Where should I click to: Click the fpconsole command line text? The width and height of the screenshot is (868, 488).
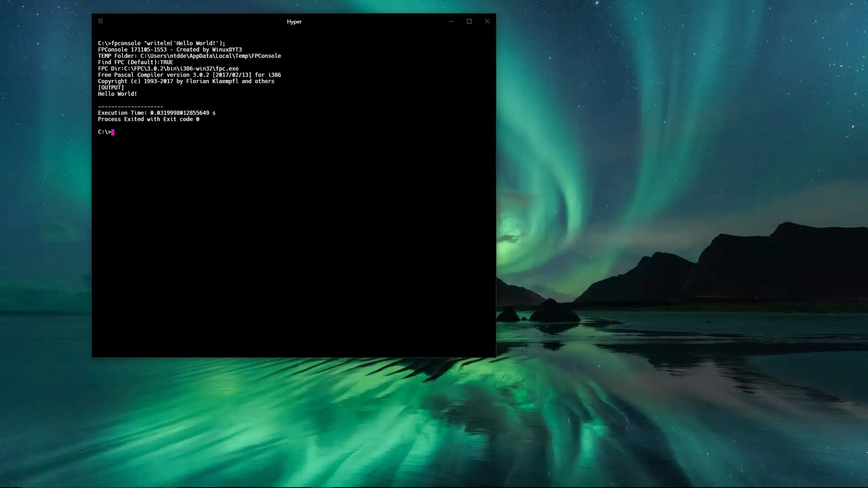coord(161,43)
